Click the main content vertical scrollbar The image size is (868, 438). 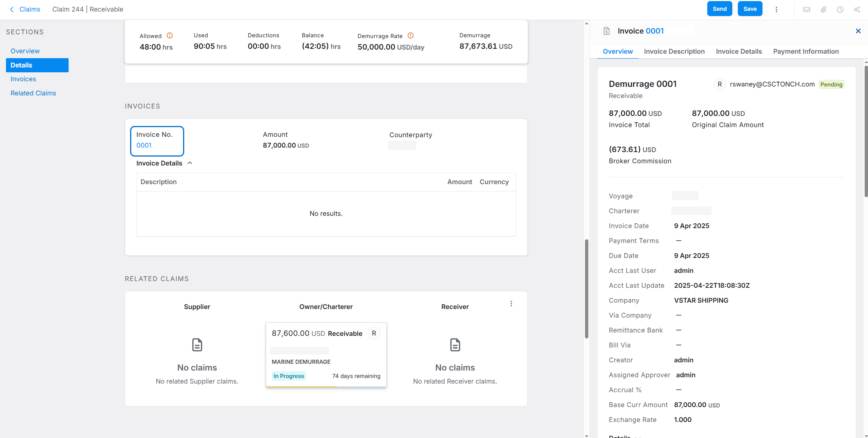(x=586, y=289)
